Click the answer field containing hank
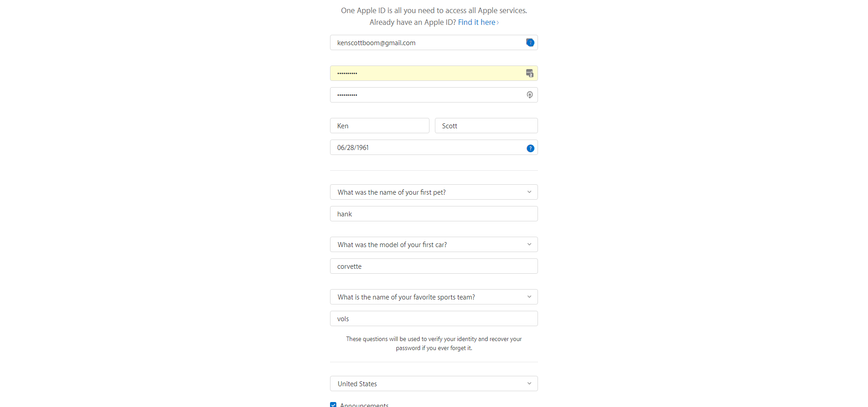 [434, 214]
